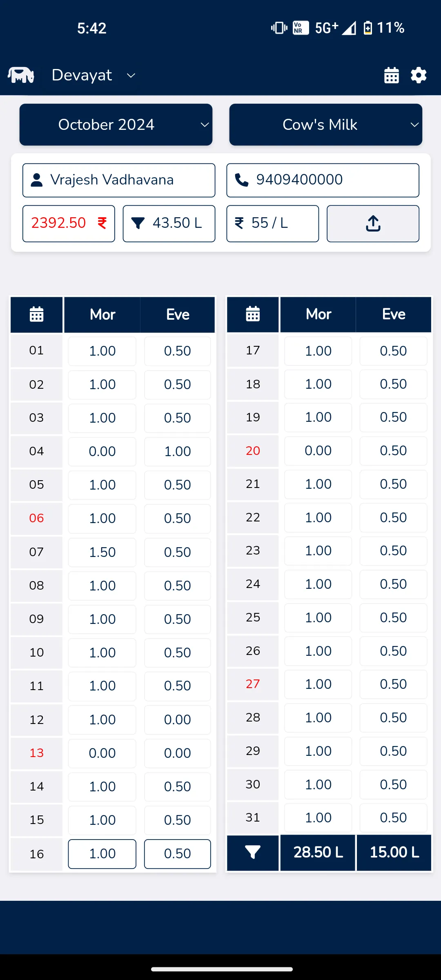Tap the share/upload icon button
Screen dimensions: 441x980
pyautogui.click(x=373, y=224)
